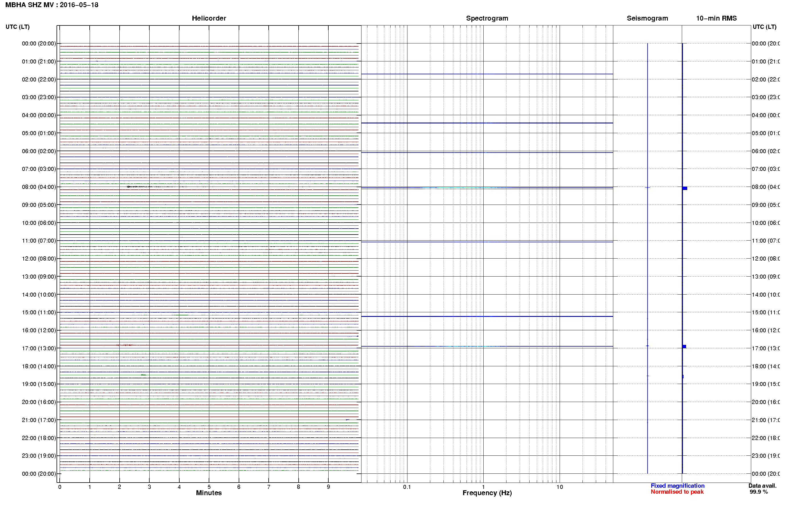The image size is (812, 508).
Task: Click the right 20:00 time label
Action: click(x=766, y=402)
